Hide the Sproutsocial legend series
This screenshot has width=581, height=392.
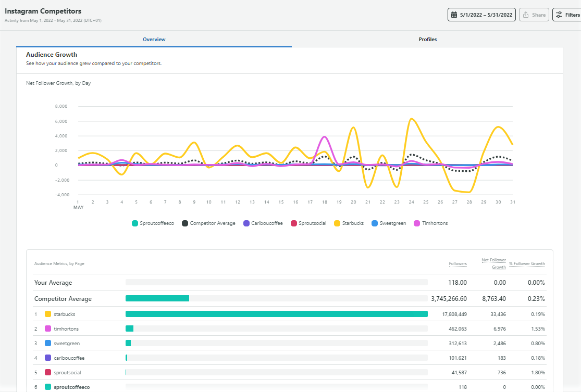point(308,223)
